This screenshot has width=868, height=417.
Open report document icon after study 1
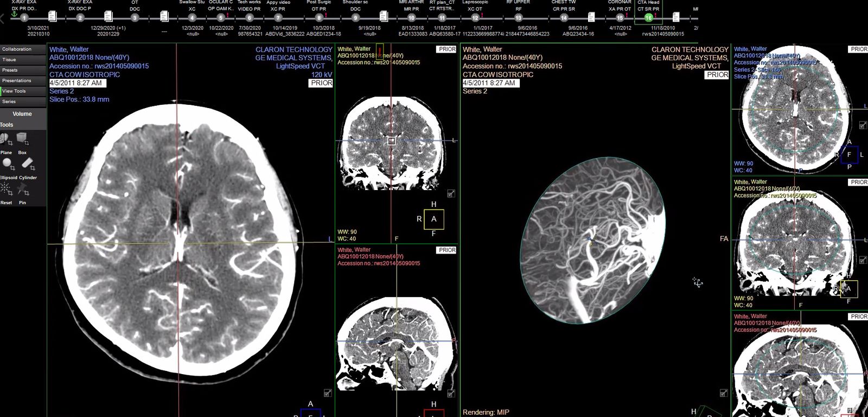(x=53, y=17)
